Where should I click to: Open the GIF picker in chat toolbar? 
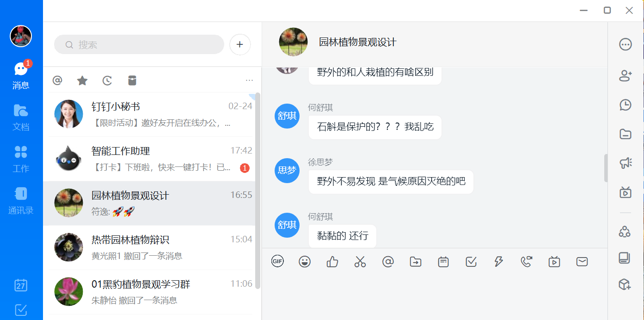click(x=277, y=261)
